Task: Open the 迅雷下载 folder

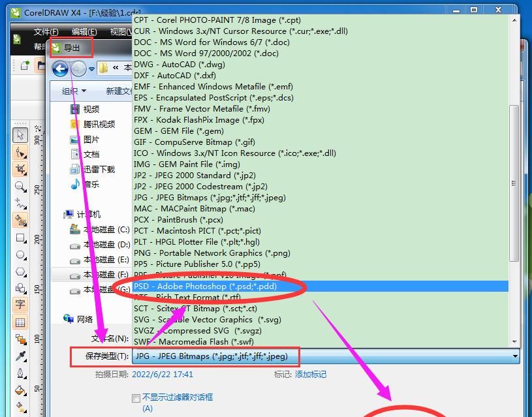Action: tap(92, 169)
